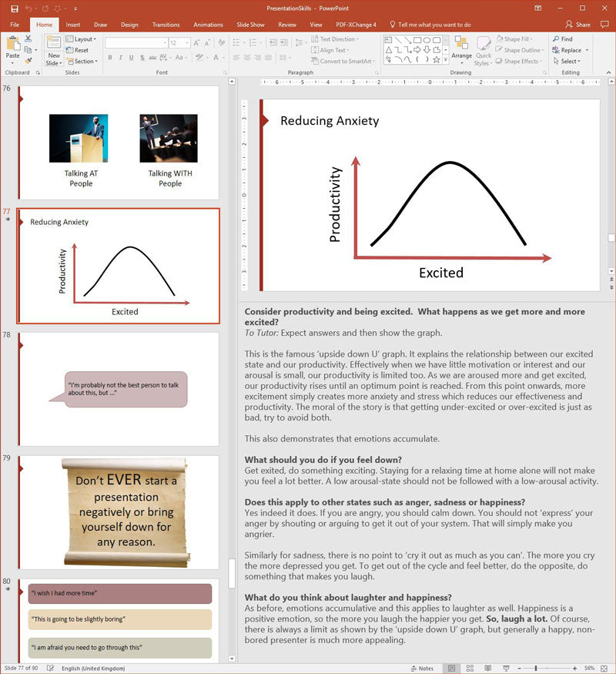Switch to the Transitions tab
Image resolution: width=616 pixels, height=674 pixels.
[166, 25]
